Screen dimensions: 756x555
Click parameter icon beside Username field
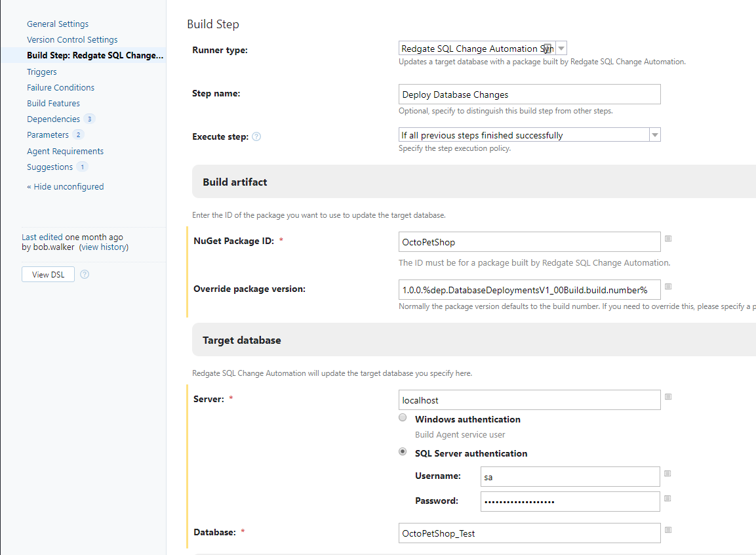(x=667, y=474)
